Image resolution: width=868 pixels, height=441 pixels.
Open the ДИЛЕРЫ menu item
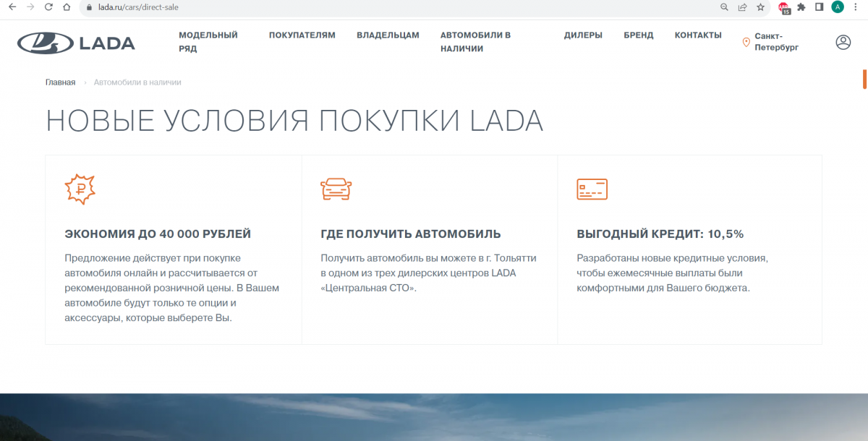tap(583, 35)
